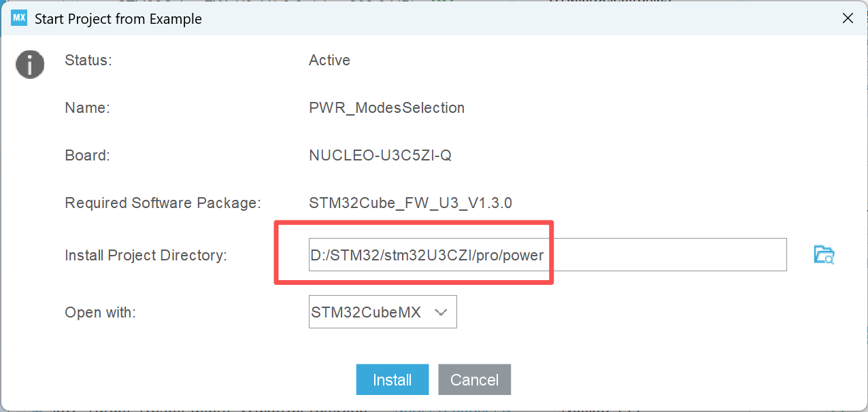Click the Cancel button

pyautogui.click(x=474, y=379)
